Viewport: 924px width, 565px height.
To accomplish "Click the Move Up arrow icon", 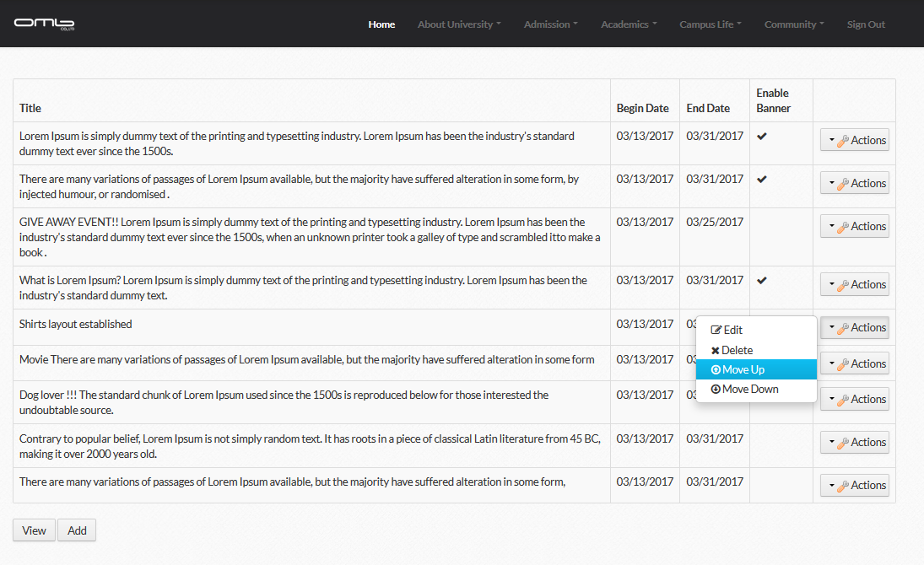I will coord(716,370).
